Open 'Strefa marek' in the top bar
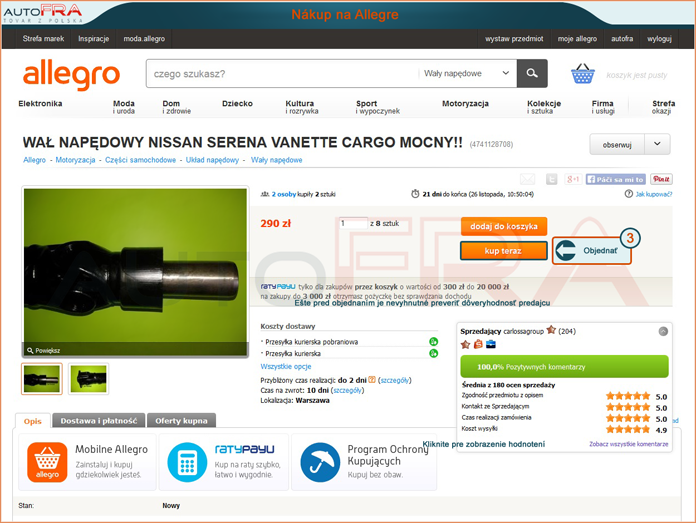696x523 pixels. tap(44, 39)
